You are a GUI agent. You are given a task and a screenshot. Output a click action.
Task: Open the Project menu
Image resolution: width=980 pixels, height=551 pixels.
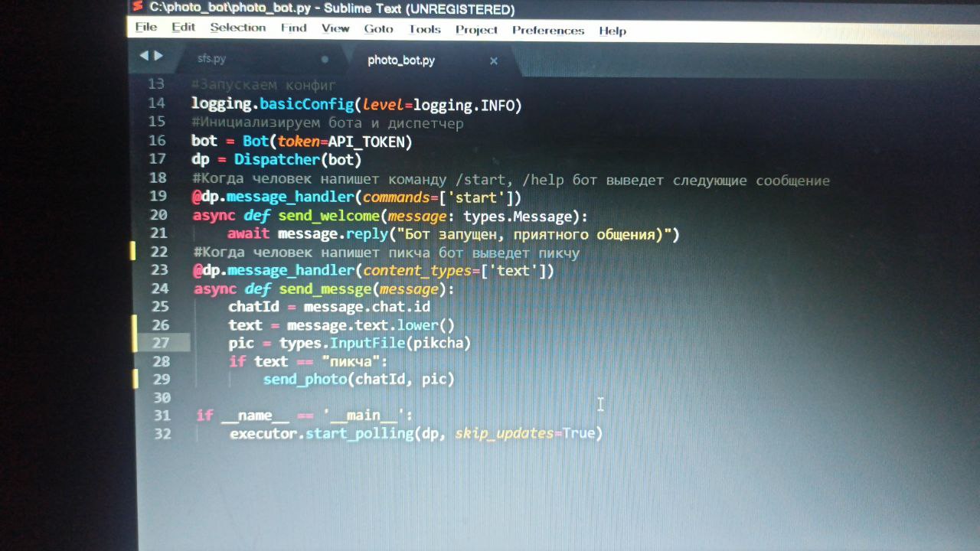[x=477, y=30]
